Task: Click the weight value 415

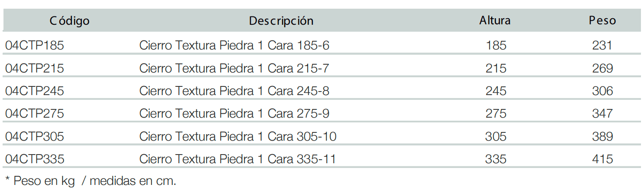Action: (x=602, y=159)
